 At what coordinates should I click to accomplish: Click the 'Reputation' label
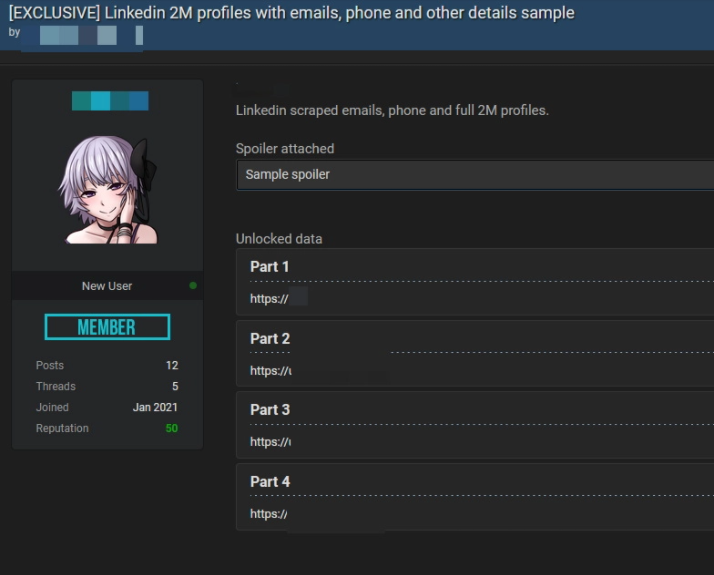click(62, 428)
